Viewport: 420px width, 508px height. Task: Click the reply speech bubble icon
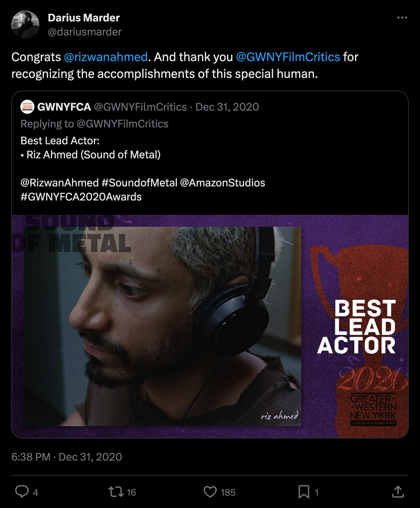pos(22,491)
